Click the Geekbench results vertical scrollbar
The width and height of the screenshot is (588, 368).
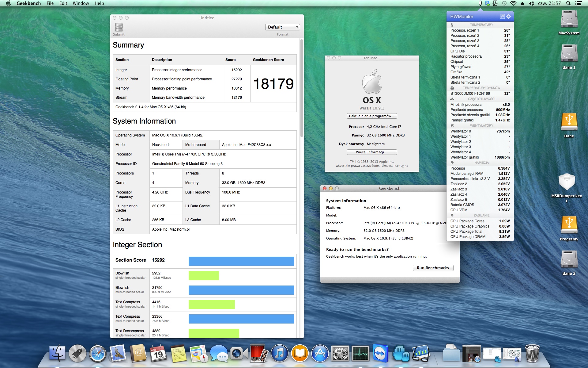point(302,88)
